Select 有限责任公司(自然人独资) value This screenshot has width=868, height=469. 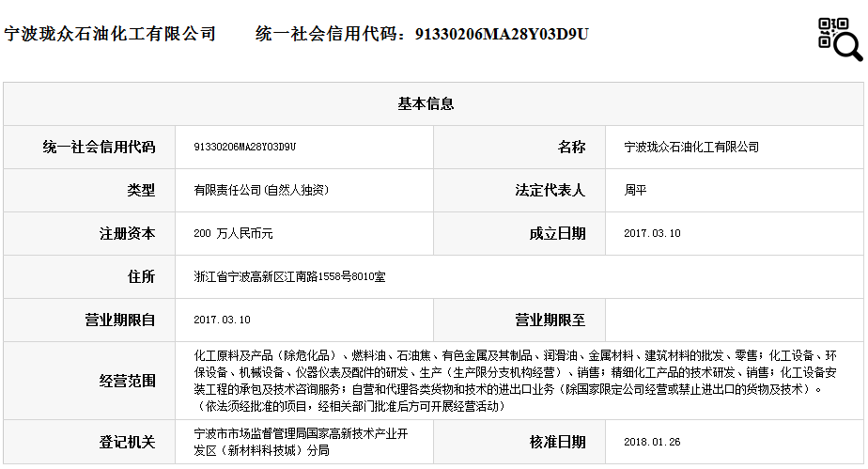(261, 190)
